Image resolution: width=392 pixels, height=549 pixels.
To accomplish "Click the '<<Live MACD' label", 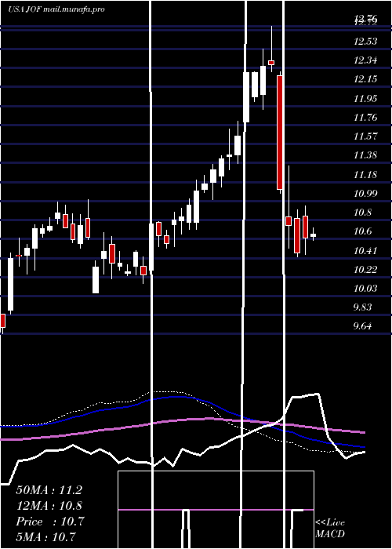I will [x=330, y=528].
